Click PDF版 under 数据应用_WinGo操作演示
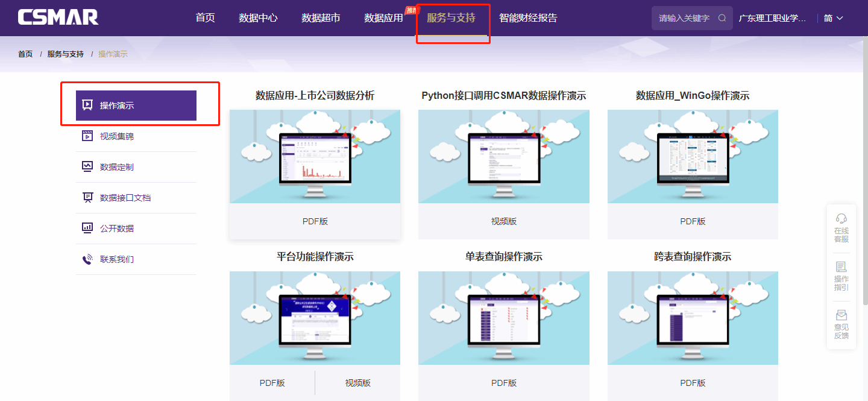Image resolution: width=868 pixels, height=401 pixels. tap(693, 221)
